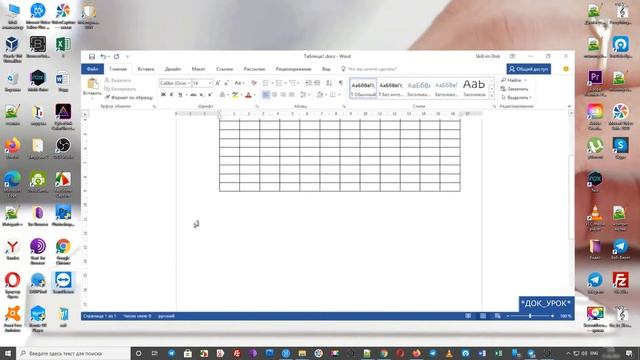Toggle Superscript formatting

210,95
